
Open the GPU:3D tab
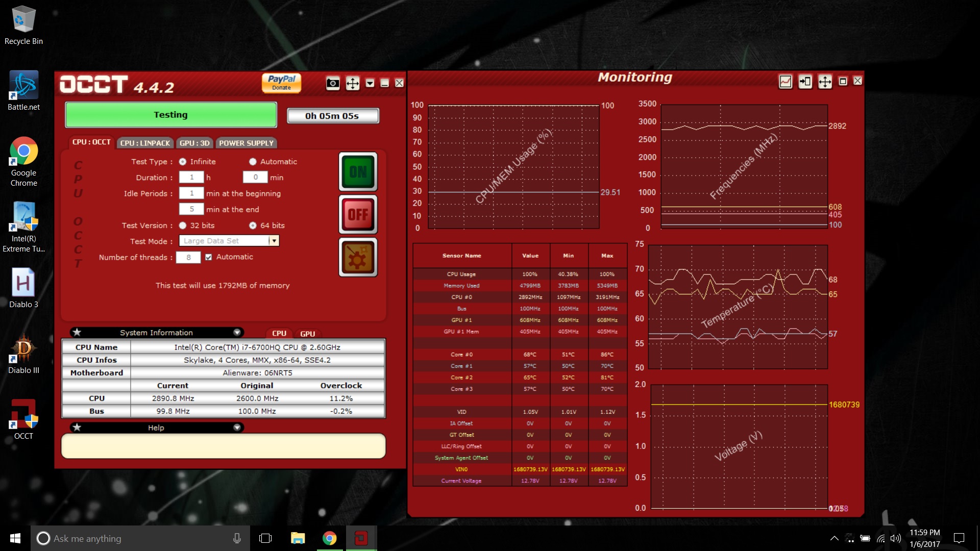[194, 143]
